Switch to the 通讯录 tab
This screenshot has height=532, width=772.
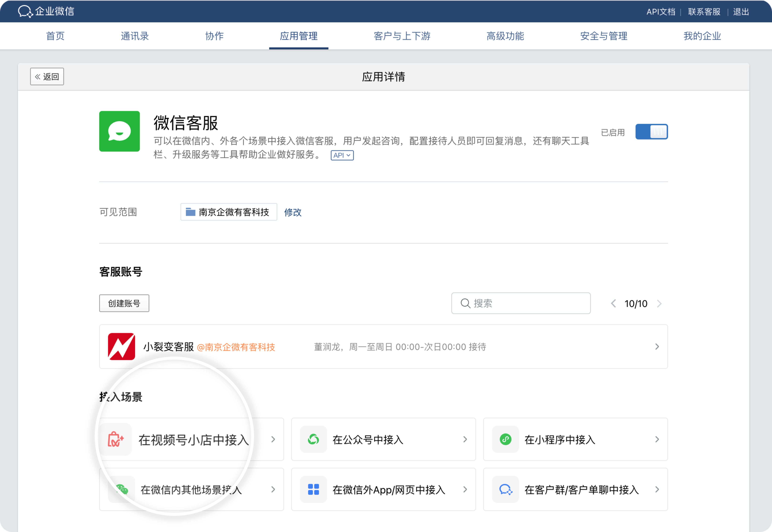coord(135,36)
